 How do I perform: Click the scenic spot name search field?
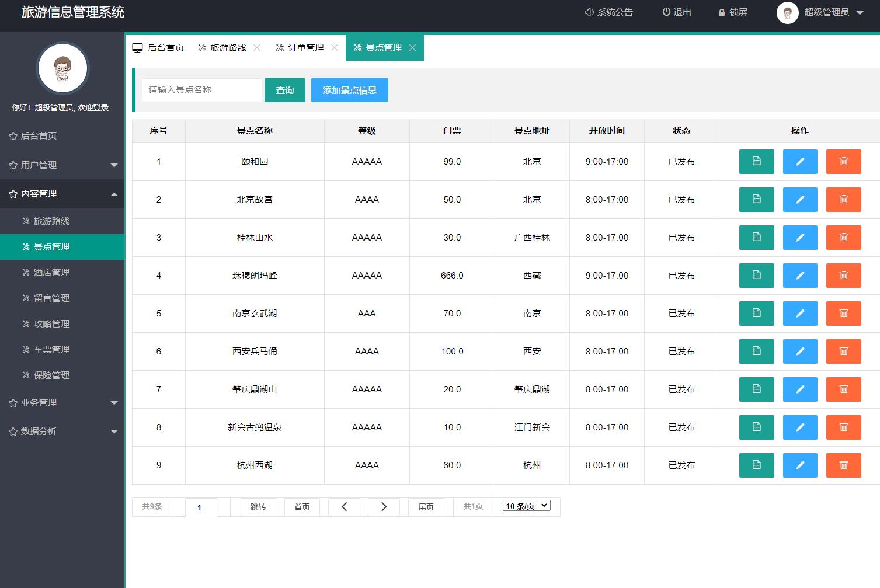pos(201,90)
